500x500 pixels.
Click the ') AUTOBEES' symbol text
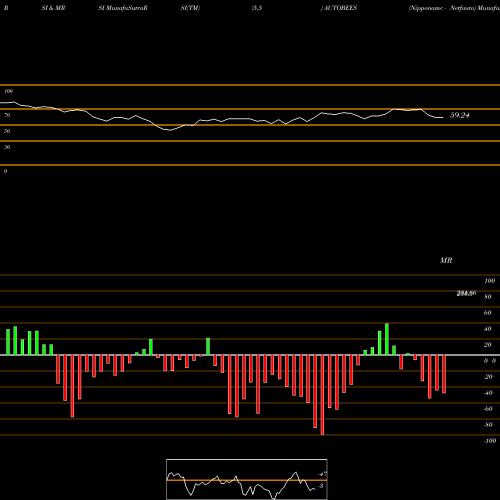[x=339, y=8]
